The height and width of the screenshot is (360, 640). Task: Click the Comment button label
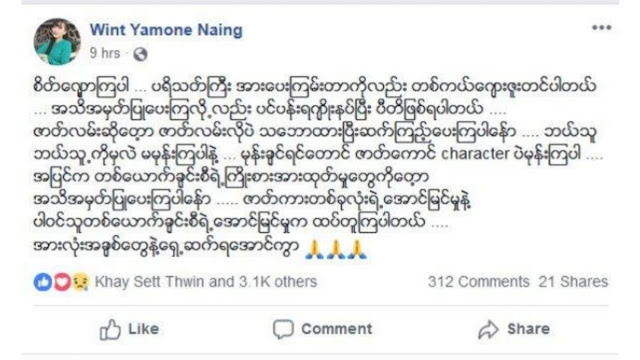(337, 329)
